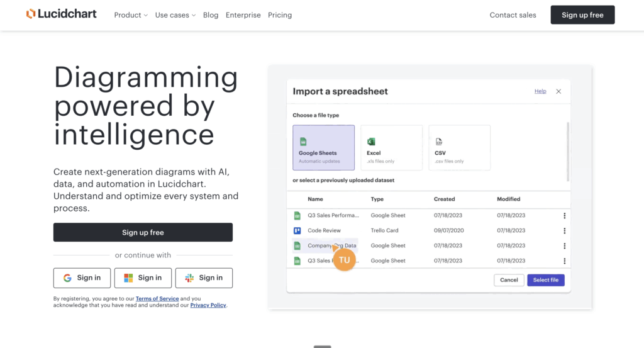Viewport: 644px width, 348px height.
Task: Open the Product dropdown menu
Action: pyautogui.click(x=131, y=15)
